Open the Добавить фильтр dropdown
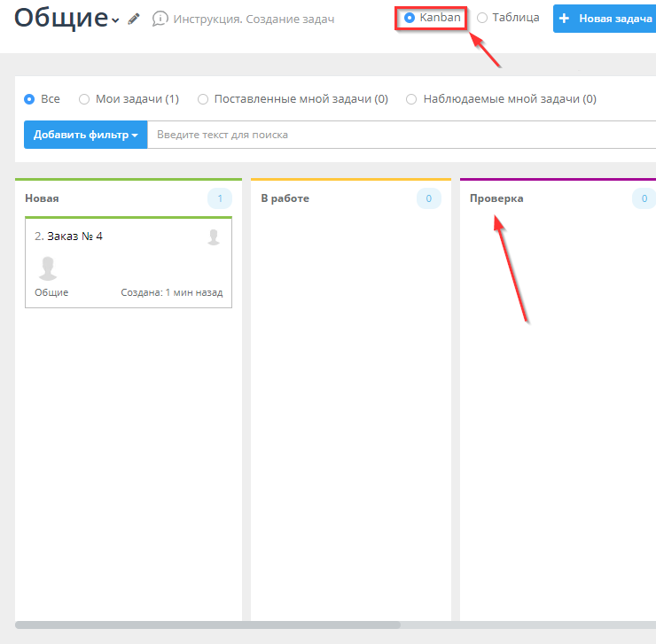The image size is (656, 644). click(x=85, y=135)
